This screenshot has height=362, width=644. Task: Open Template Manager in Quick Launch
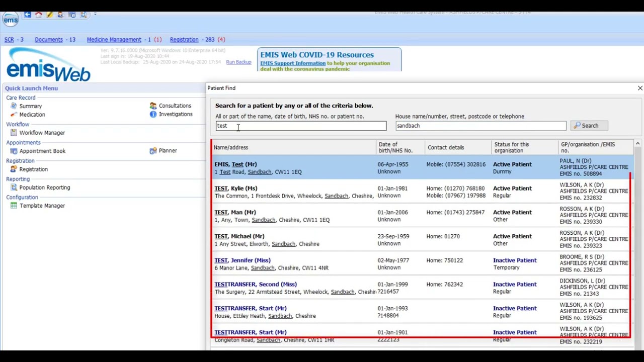pos(42,206)
